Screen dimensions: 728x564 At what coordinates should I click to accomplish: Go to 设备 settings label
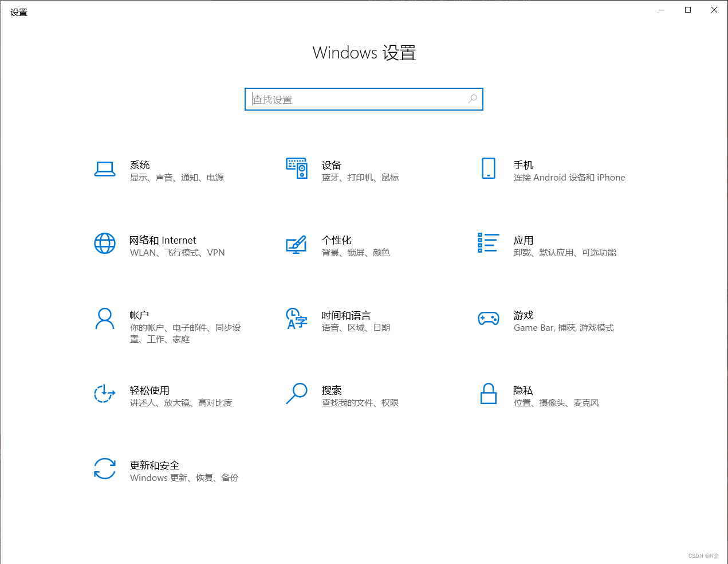[x=332, y=165]
